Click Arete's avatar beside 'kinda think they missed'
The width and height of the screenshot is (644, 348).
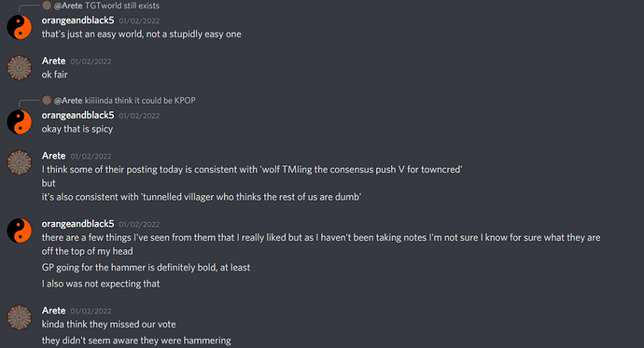click(x=19, y=317)
